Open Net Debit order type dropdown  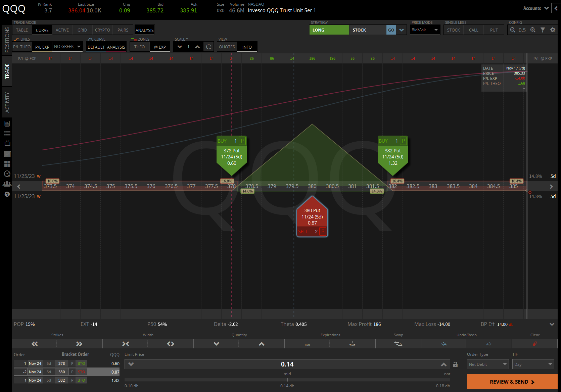[488, 364]
